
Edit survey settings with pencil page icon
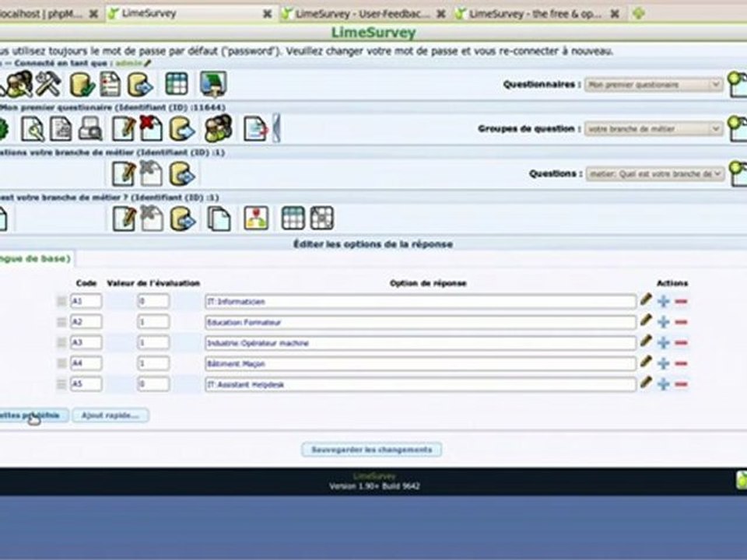click(x=123, y=128)
